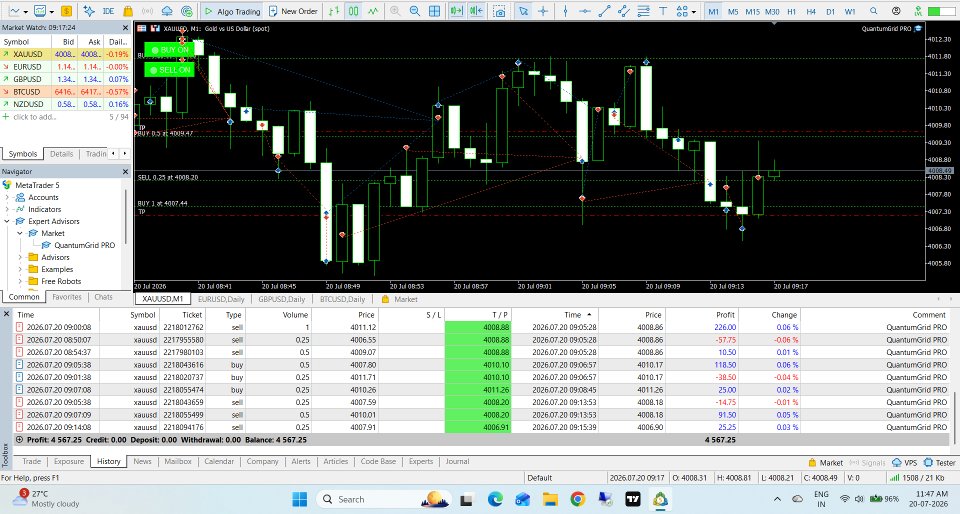Select the crosshair tool
Image resolution: width=960 pixels, height=514 pixels.
[542, 11]
